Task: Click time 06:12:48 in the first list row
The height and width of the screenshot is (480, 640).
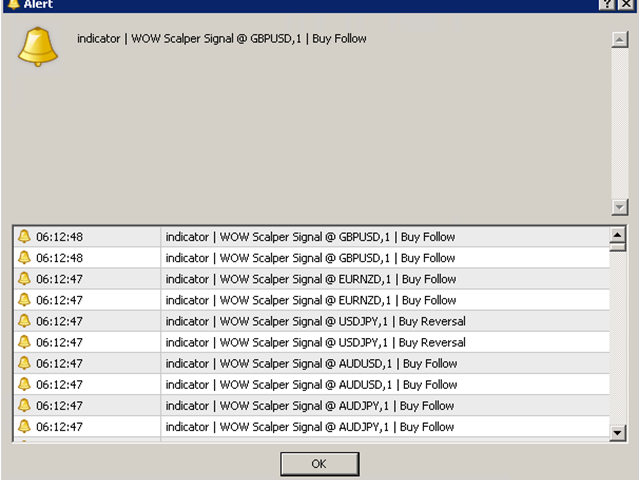Action: [x=60, y=237]
